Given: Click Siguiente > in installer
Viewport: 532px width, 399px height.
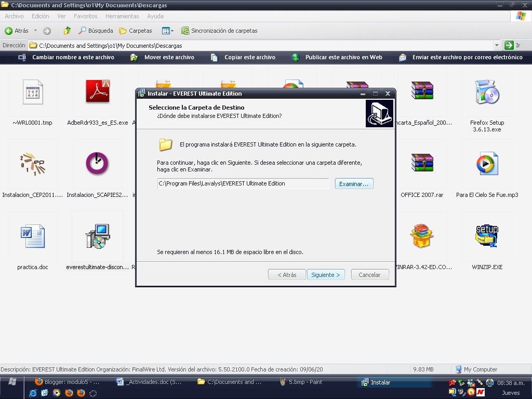Looking at the screenshot, I should (x=326, y=275).
